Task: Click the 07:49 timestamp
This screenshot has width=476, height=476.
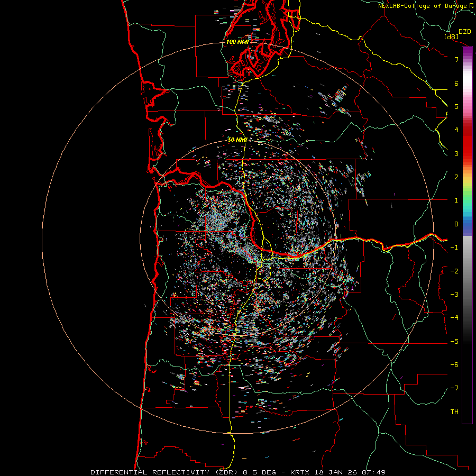Action: (373, 472)
